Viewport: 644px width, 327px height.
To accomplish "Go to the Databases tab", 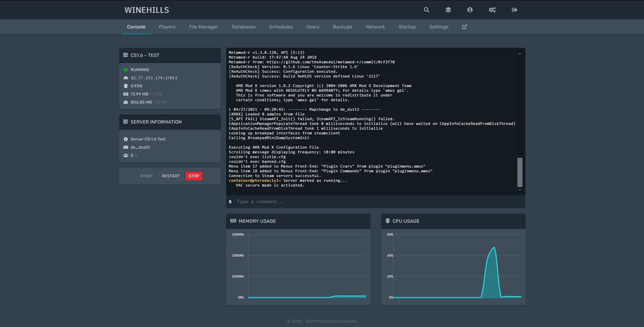I will coord(243,27).
